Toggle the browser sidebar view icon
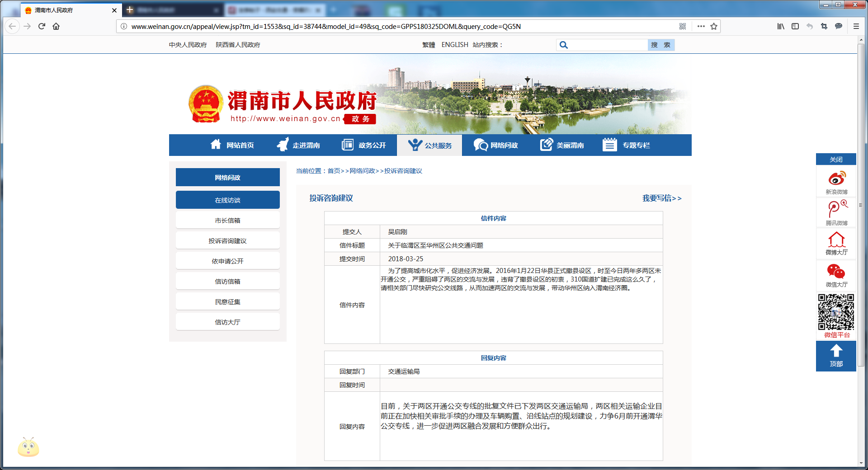Image resolution: width=868 pixels, height=470 pixels. (x=795, y=26)
